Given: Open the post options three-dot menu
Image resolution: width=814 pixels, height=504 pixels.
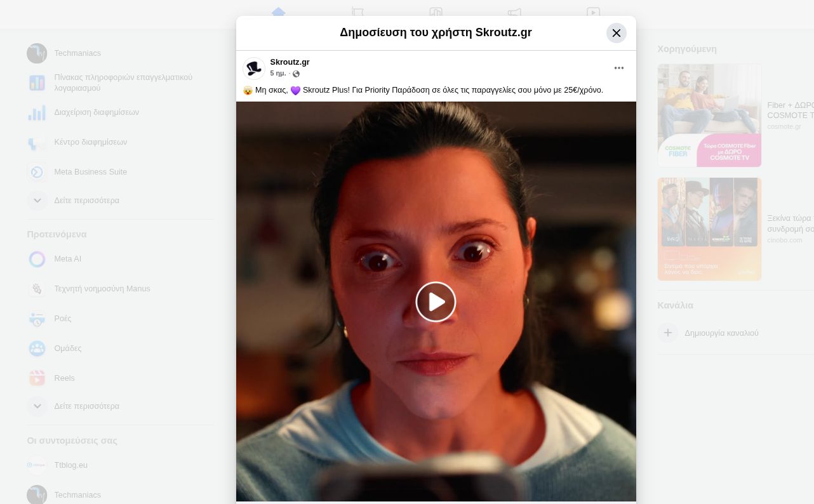Looking at the screenshot, I should coord(618,68).
